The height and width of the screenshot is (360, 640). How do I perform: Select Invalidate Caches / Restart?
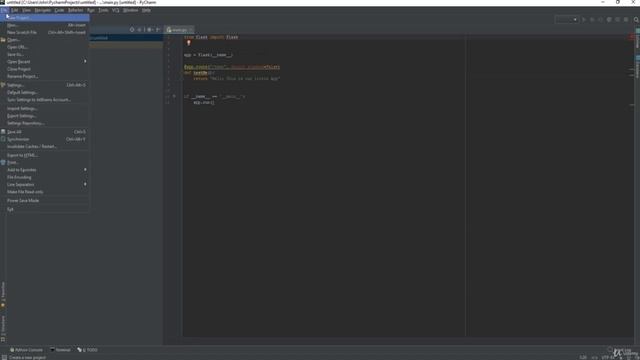[x=44, y=147]
